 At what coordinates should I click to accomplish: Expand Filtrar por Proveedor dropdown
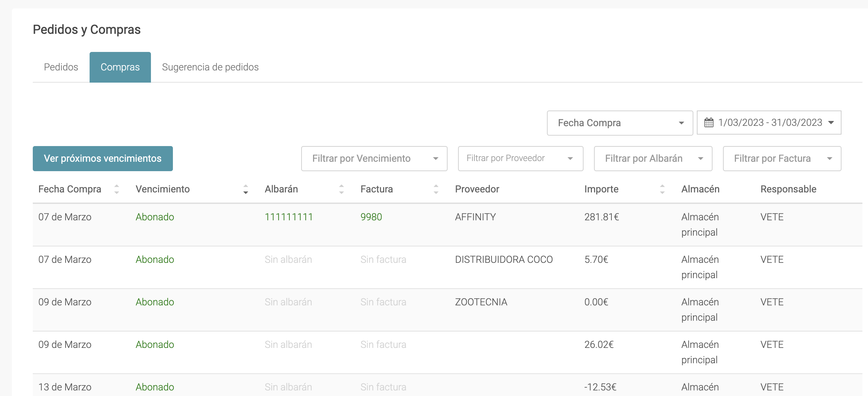(x=520, y=159)
